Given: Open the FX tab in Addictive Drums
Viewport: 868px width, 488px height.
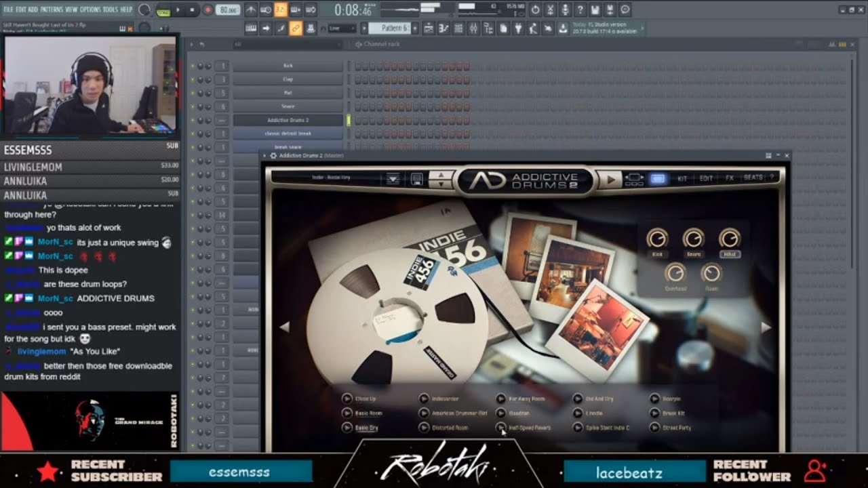Looking at the screenshot, I should pyautogui.click(x=730, y=178).
